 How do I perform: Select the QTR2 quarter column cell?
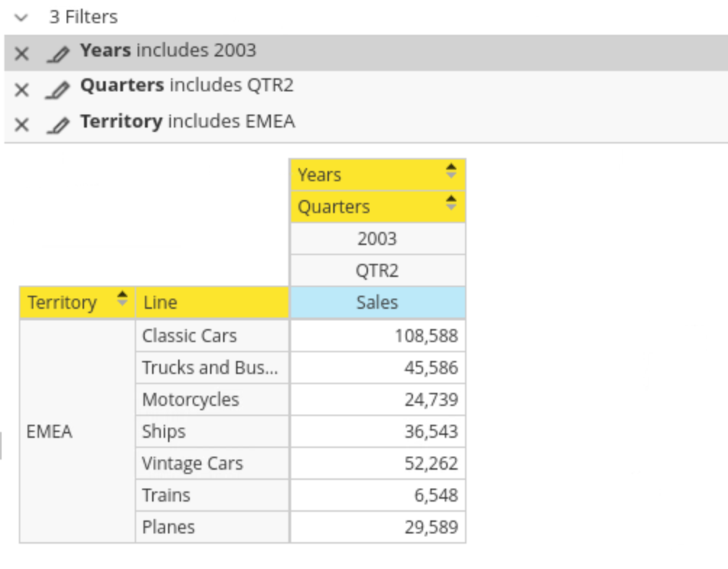tap(377, 270)
